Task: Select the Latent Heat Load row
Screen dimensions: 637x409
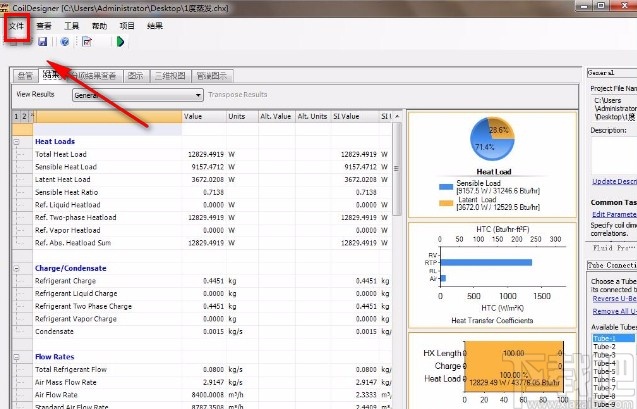Action: pyautogui.click(x=212, y=180)
